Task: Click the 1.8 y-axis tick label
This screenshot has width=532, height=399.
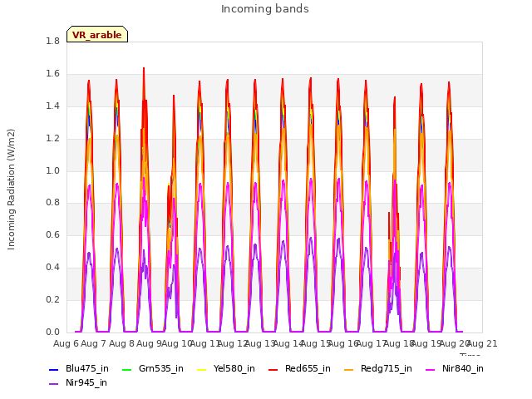Action: coord(52,42)
